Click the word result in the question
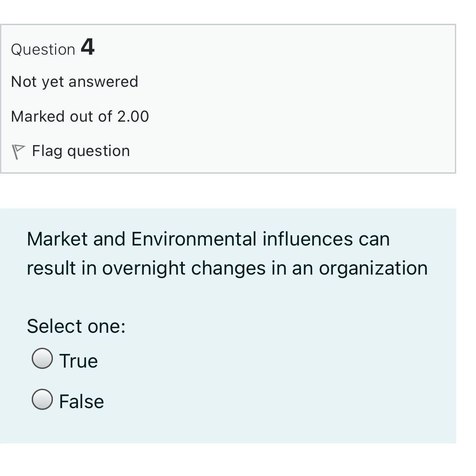476x476 pixels. pos(51,268)
